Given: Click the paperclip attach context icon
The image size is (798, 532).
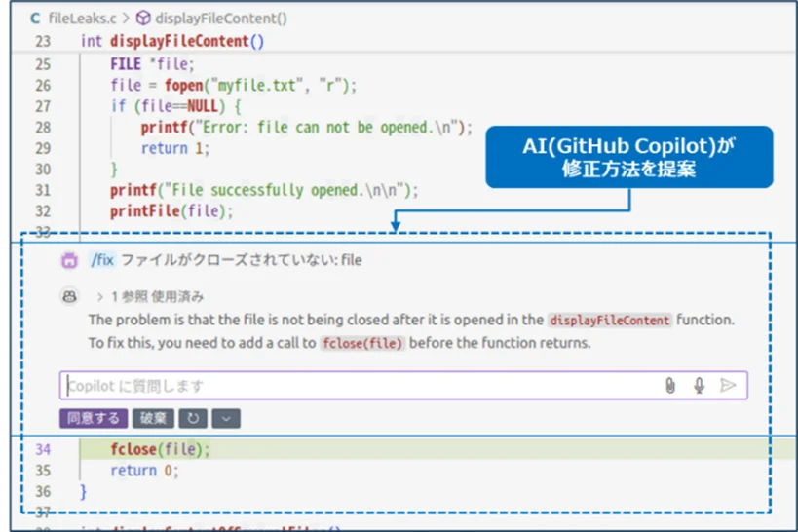Looking at the screenshot, I should [670, 386].
